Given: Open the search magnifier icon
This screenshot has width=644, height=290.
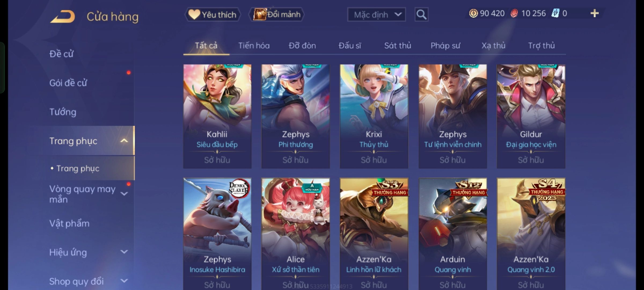Looking at the screenshot, I should (x=421, y=15).
